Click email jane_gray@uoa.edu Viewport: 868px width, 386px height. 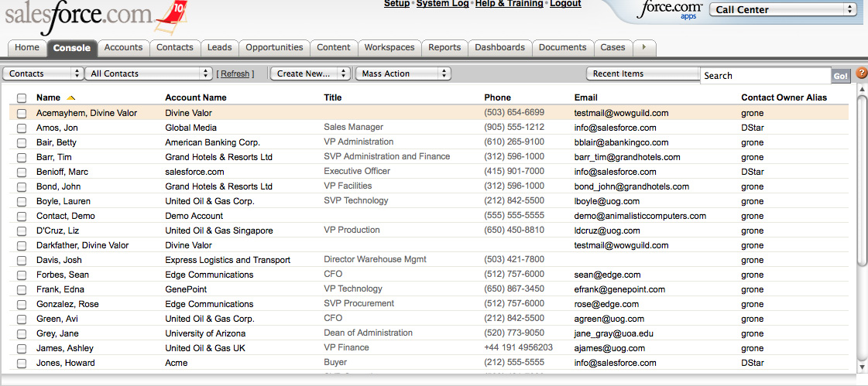615,333
